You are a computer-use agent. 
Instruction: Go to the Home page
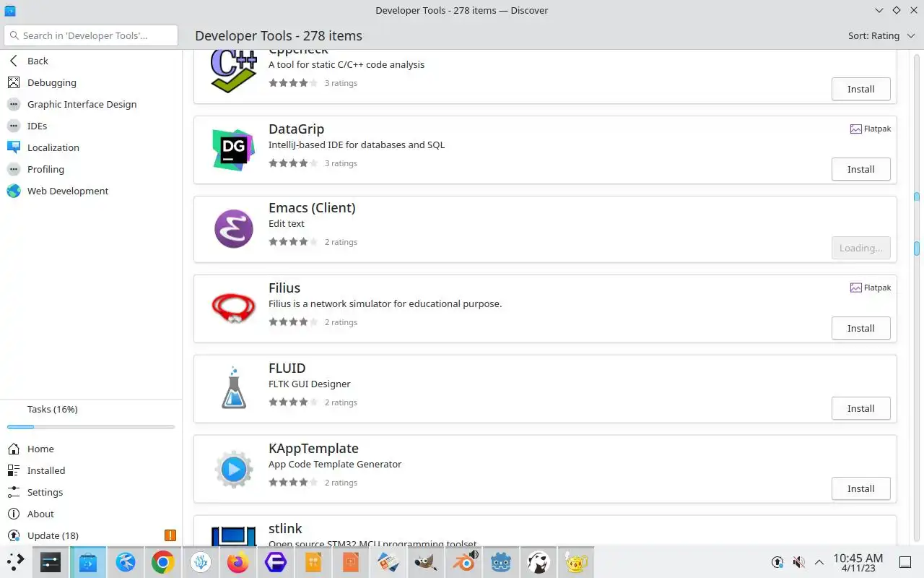91,449
